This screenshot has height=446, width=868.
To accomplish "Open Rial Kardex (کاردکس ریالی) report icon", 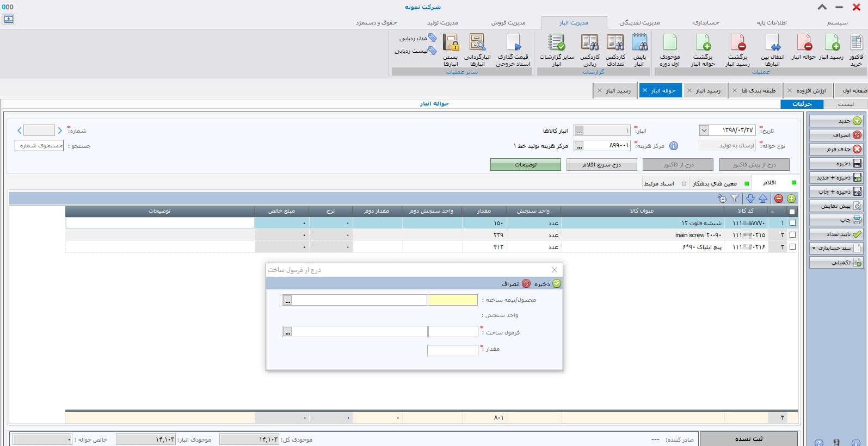I will pyautogui.click(x=590, y=49).
